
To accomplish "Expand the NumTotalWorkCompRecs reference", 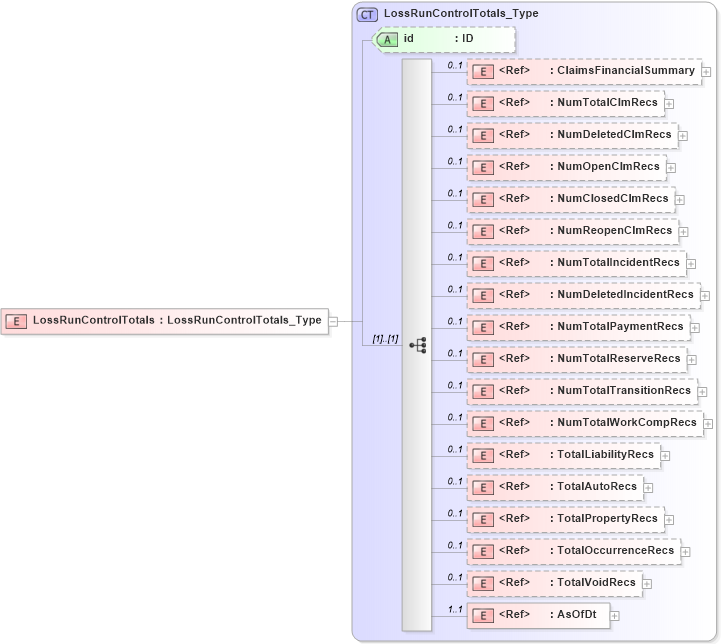I will [x=708, y=424].
